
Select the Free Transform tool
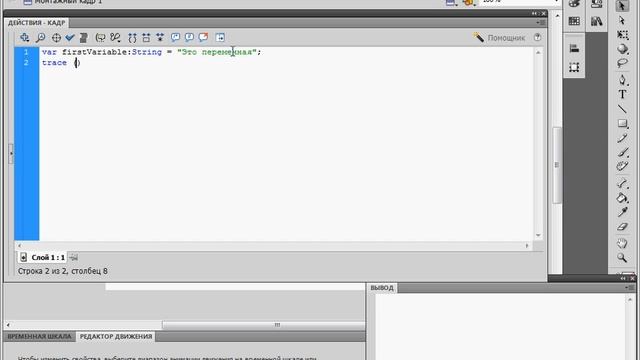tap(622, 35)
